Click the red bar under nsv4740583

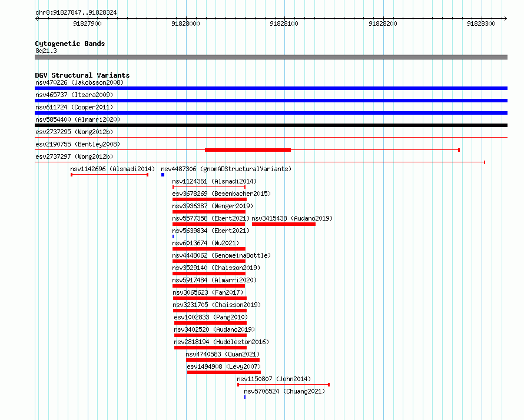223,360
